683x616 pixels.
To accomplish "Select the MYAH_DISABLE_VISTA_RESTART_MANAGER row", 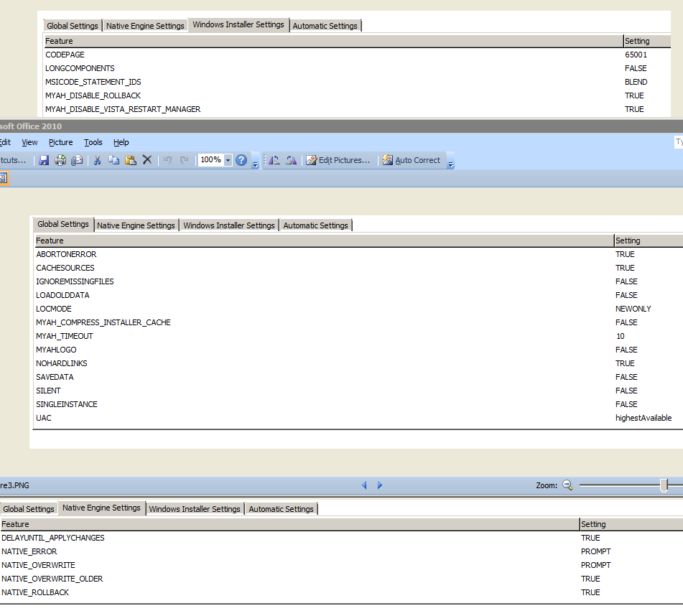I will 357,109.
